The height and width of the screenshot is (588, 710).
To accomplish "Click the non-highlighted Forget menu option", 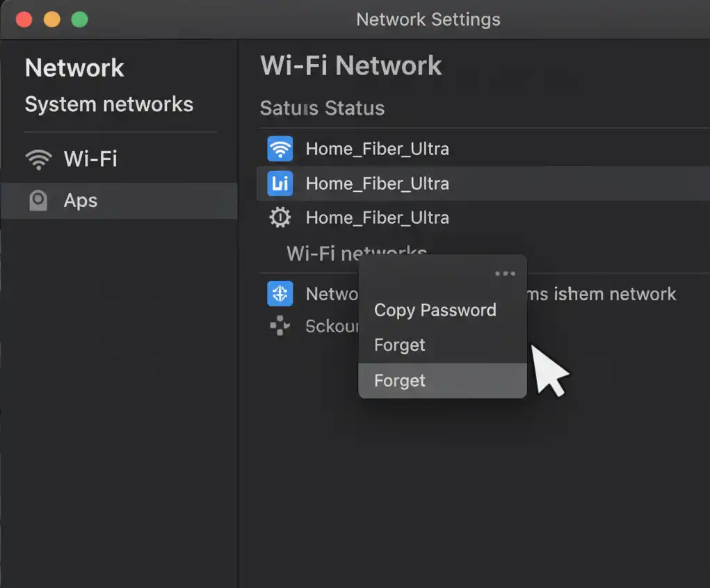I will point(400,345).
